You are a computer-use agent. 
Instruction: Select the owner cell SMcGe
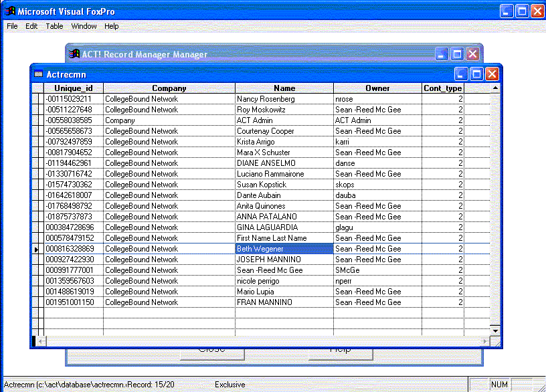377,270
